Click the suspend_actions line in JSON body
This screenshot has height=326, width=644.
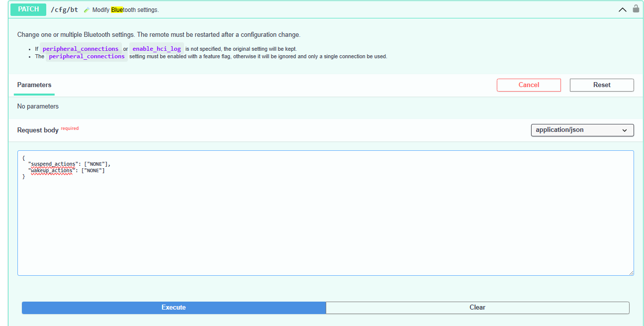[x=69, y=164]
